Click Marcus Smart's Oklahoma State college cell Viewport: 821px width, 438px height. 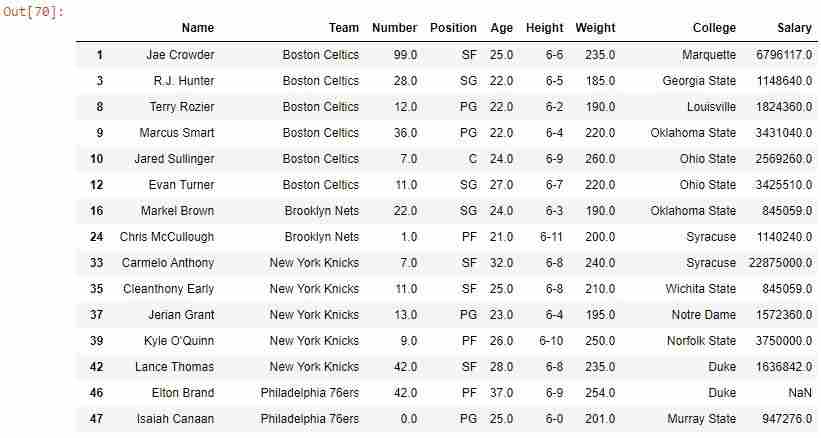click(x=693, y=133)
